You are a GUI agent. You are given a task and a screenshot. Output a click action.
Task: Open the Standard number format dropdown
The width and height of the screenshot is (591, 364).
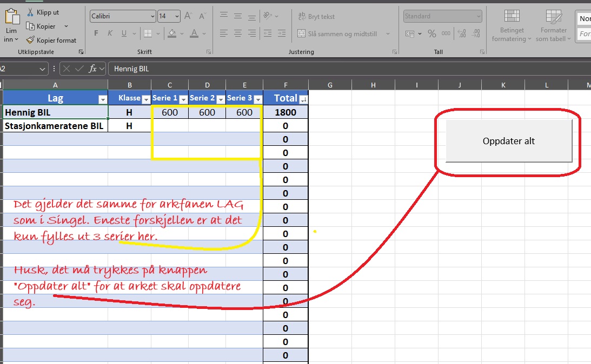click(x=478, y=16)
